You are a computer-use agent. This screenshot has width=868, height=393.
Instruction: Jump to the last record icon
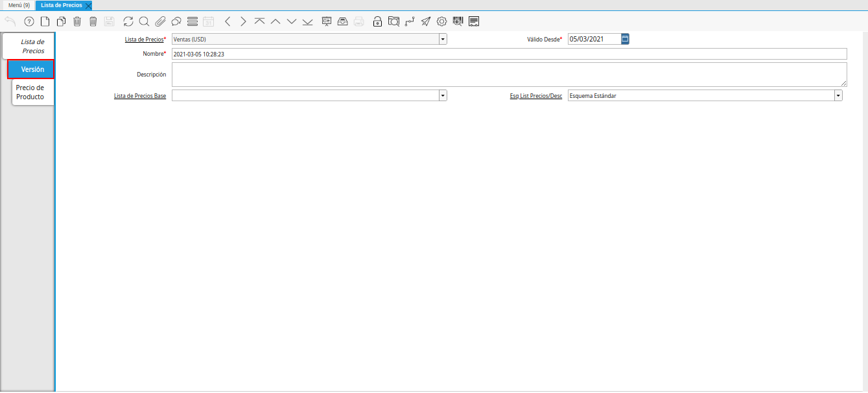tap(307, 21)
